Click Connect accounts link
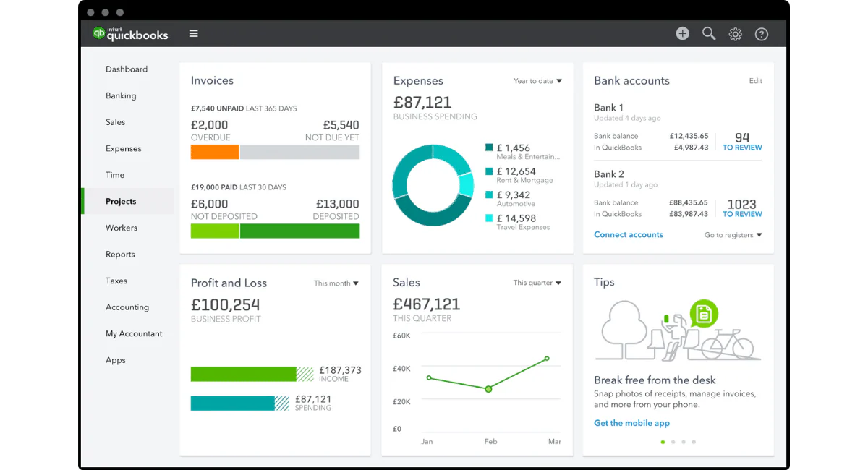Image resolution: width=868 pixels, height=470 pixels. pyautogui.click(x=629, y=234)
